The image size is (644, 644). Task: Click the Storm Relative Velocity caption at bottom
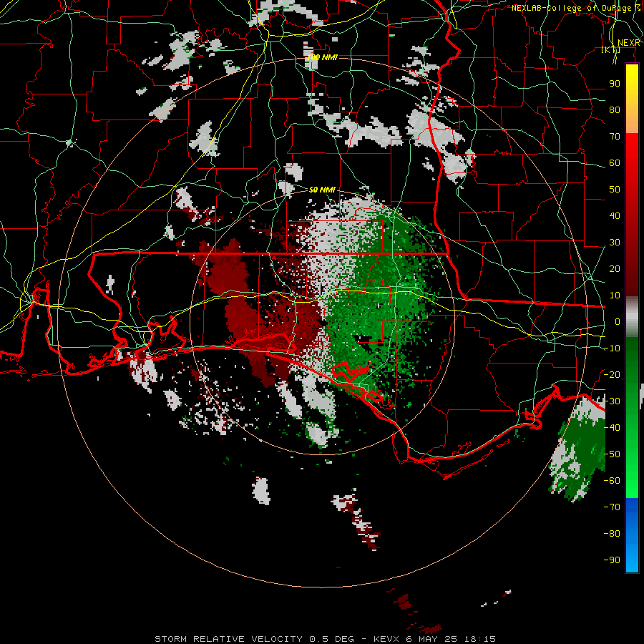[325, 639]
